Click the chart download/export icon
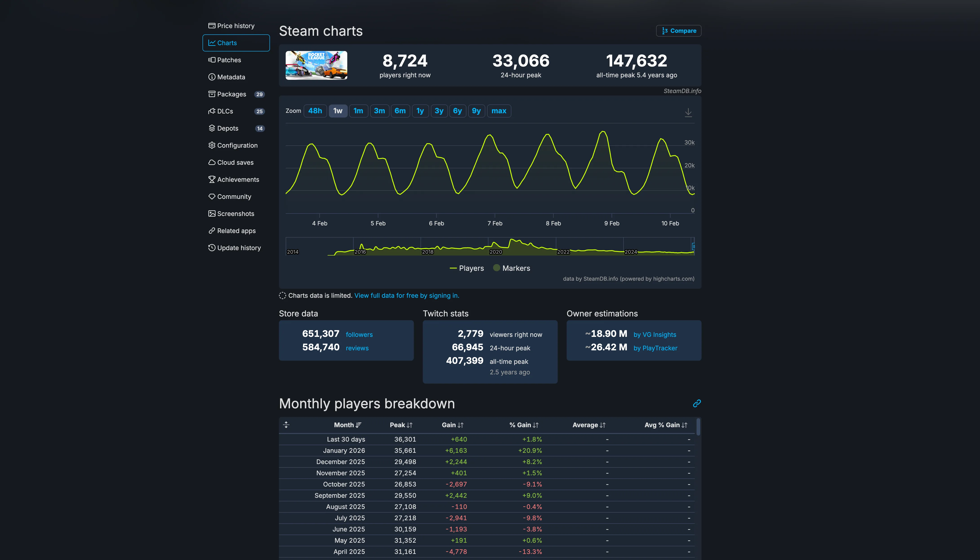 [x=688, y=112]
